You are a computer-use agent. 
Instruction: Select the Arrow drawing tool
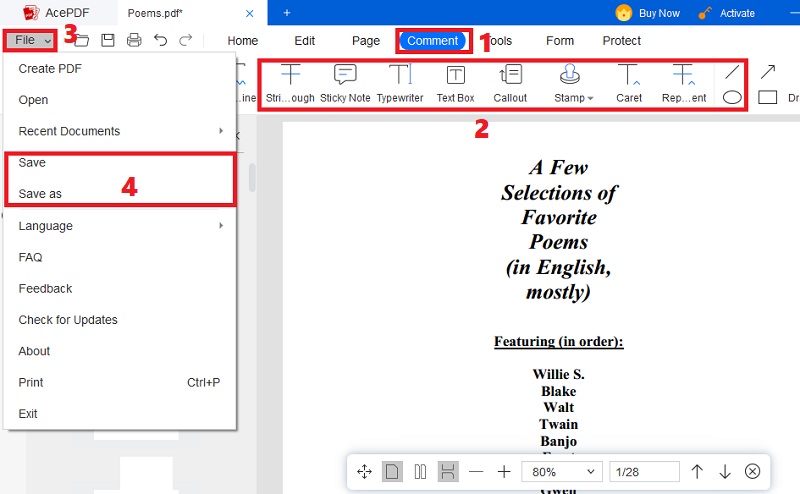pos(768,71)
